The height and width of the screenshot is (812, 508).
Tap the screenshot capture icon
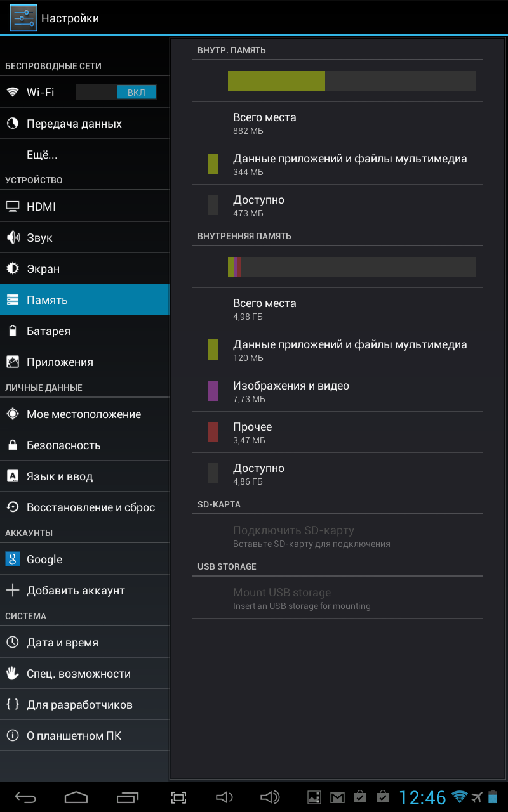179,797
